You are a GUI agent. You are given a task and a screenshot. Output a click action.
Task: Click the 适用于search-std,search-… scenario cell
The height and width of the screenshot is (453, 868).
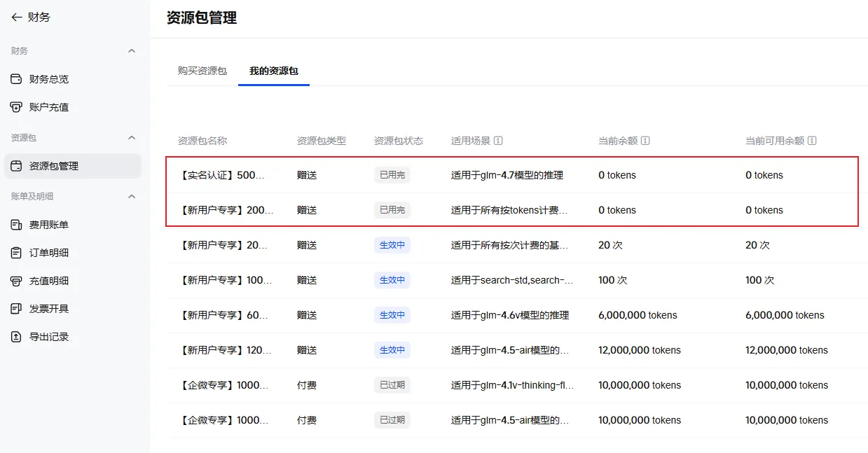512,280
